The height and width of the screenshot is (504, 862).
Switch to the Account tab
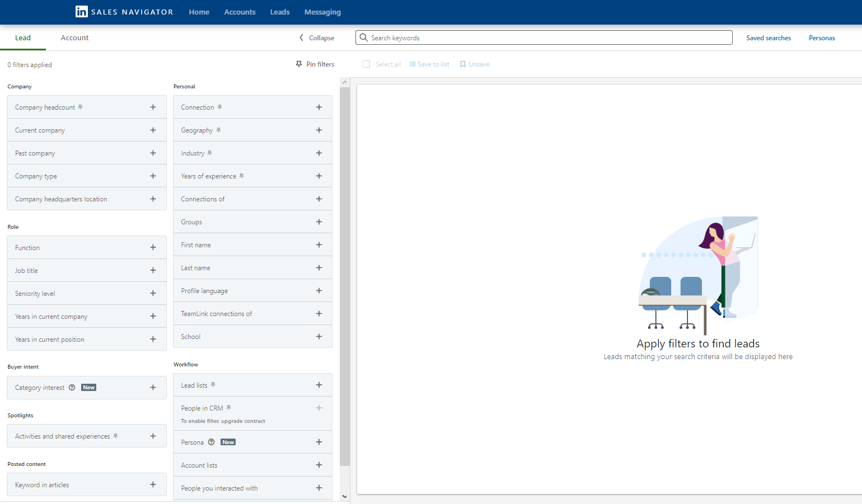(74, 37)
